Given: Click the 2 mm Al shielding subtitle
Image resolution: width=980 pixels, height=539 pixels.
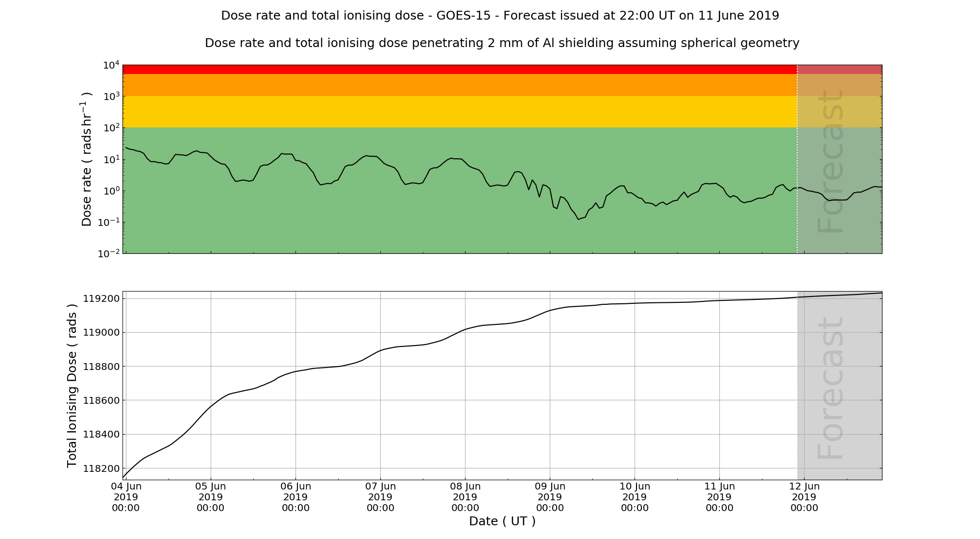Looking at the screenshot, I should click(502, 43).
